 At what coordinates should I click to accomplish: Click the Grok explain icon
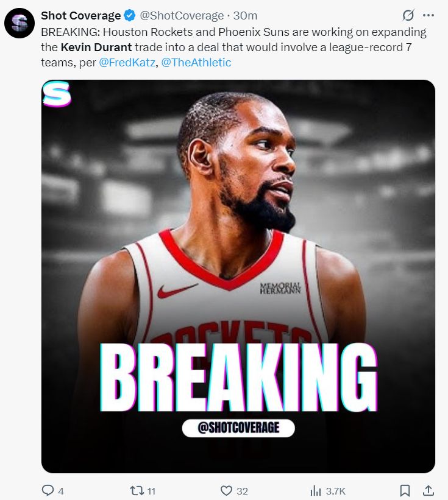408,15
